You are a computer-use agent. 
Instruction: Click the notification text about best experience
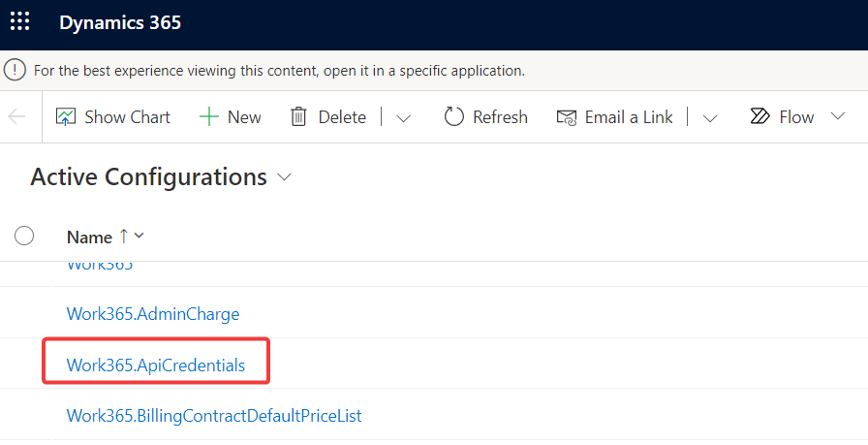point(279,71)
